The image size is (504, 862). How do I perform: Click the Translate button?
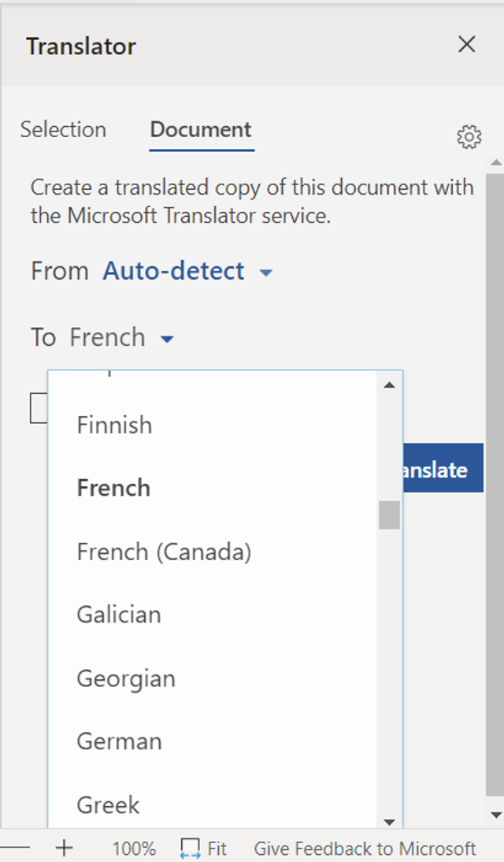437,468
